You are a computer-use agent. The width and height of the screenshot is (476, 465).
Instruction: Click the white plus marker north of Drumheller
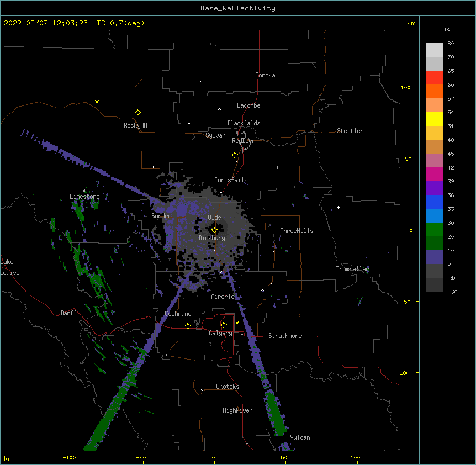[338, 207]
